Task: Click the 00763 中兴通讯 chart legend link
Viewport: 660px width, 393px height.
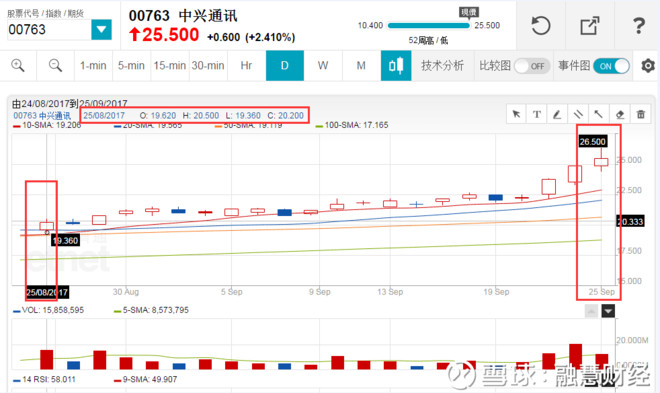Action: click(x=42, y=116)
